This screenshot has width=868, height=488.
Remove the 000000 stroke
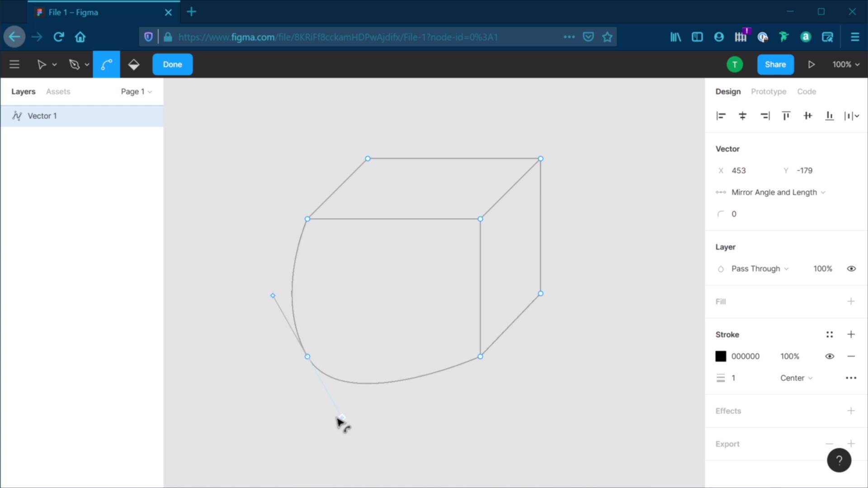[x=851, y=356]
